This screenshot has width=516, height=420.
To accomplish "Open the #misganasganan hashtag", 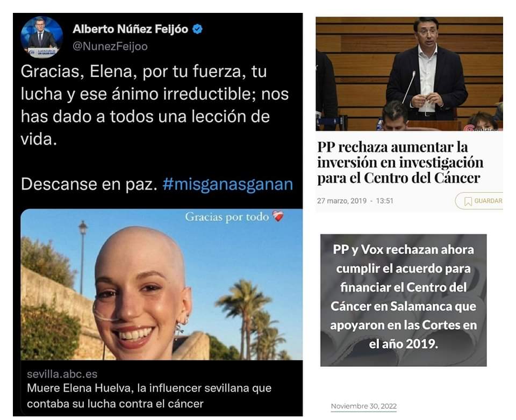I will tap(228, 184).
